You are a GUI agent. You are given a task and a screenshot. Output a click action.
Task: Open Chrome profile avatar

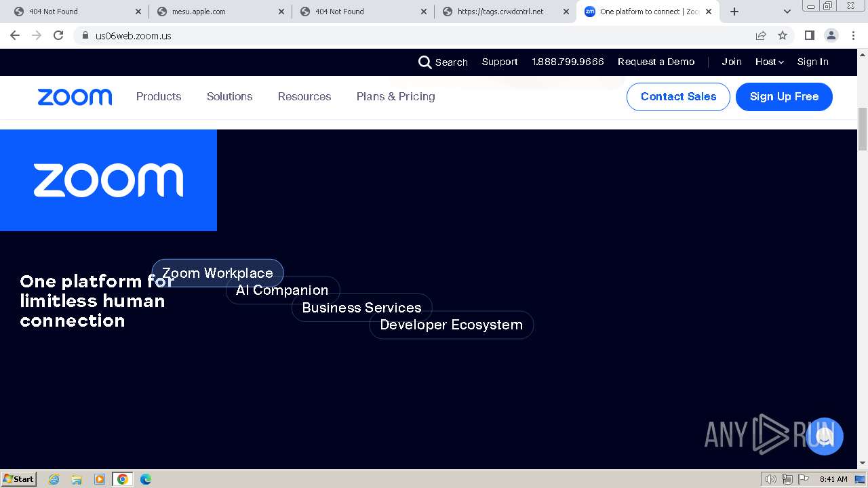(x=831, y=35)
